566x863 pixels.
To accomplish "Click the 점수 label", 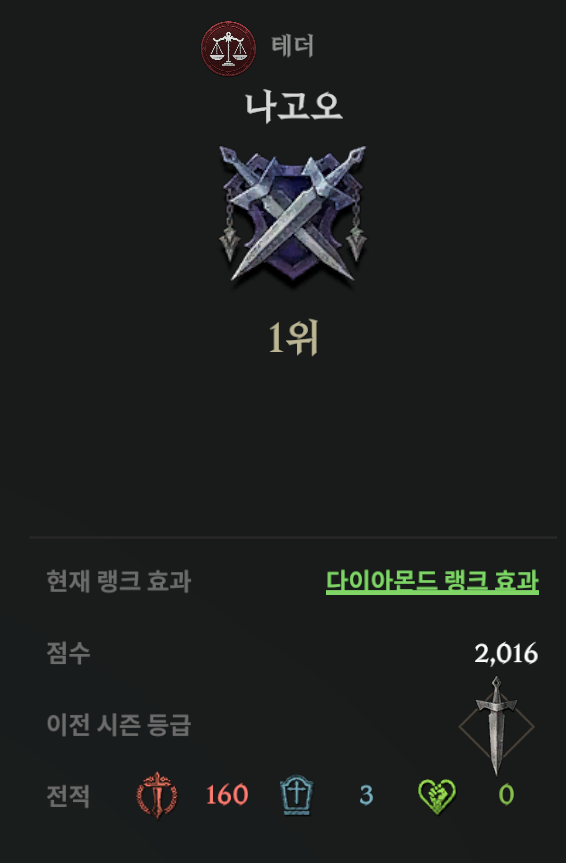I will coord(68,653).
